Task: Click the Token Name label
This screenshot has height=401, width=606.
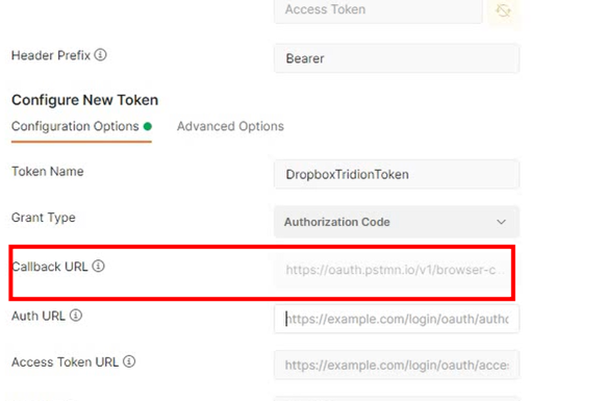Action: (x=48, y=171)
